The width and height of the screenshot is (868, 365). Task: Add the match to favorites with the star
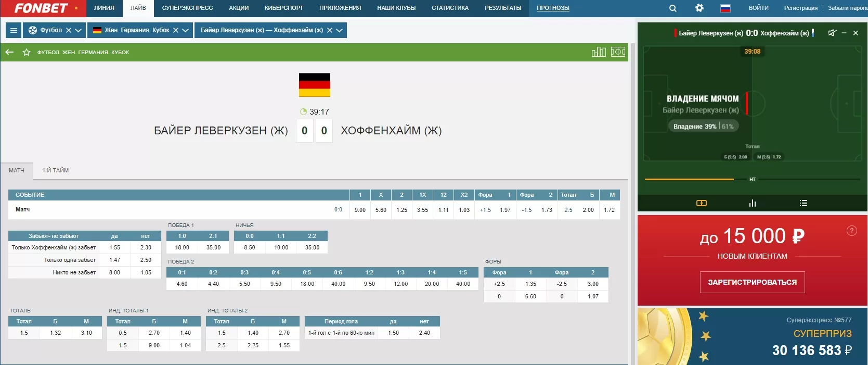(27, 52)
